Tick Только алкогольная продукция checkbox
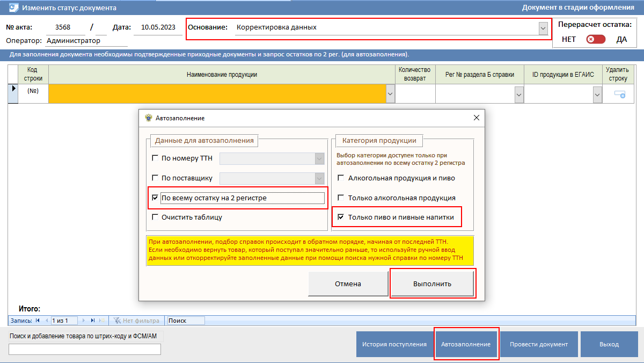644x363 pixels. coord(340,198)
